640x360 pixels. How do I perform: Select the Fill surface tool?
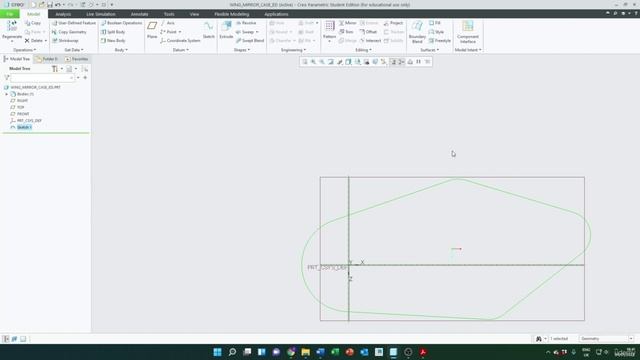point(435,23)
